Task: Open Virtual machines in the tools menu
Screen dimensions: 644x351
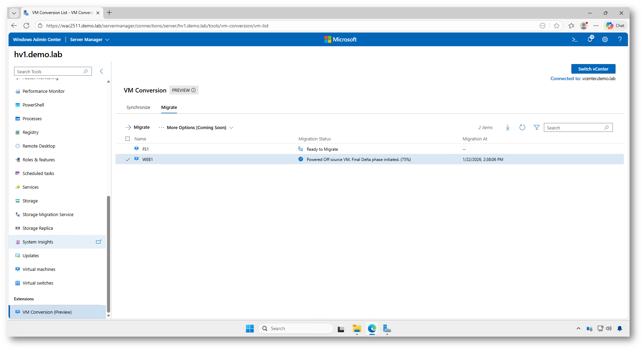Action: click(39, 269)
